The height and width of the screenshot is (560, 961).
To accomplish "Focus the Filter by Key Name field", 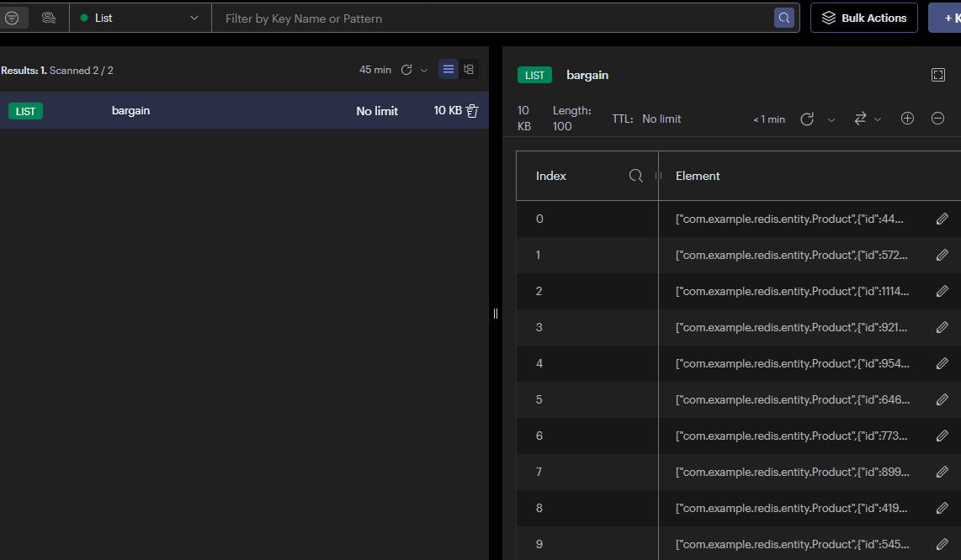I will pyautogui.click(x=496, y=18).
